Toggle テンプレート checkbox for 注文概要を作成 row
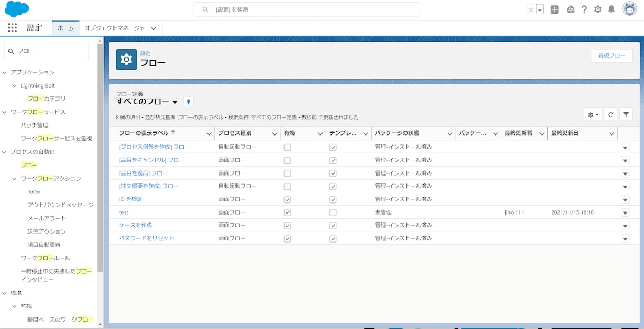644x329 pixels. (x=333, y=186)
